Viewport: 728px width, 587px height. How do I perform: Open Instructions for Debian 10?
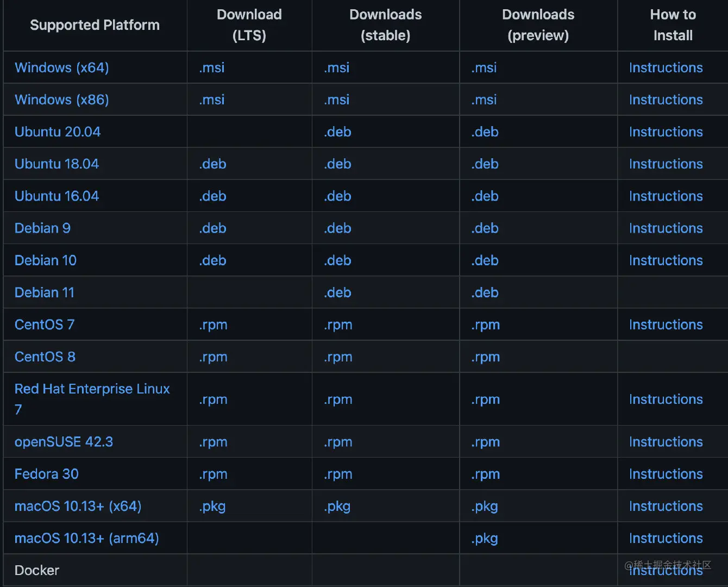[x=666, y=260]
